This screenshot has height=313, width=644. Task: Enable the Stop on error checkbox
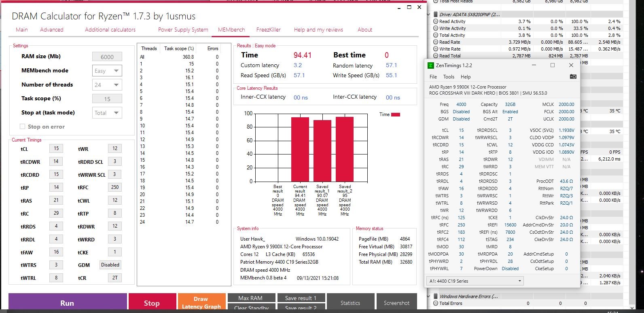(23, 127)
